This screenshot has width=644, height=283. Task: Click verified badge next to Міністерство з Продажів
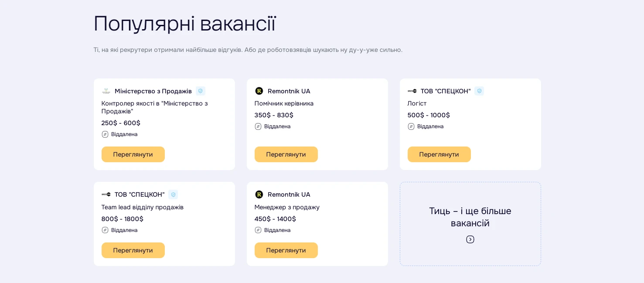(200, 91)
